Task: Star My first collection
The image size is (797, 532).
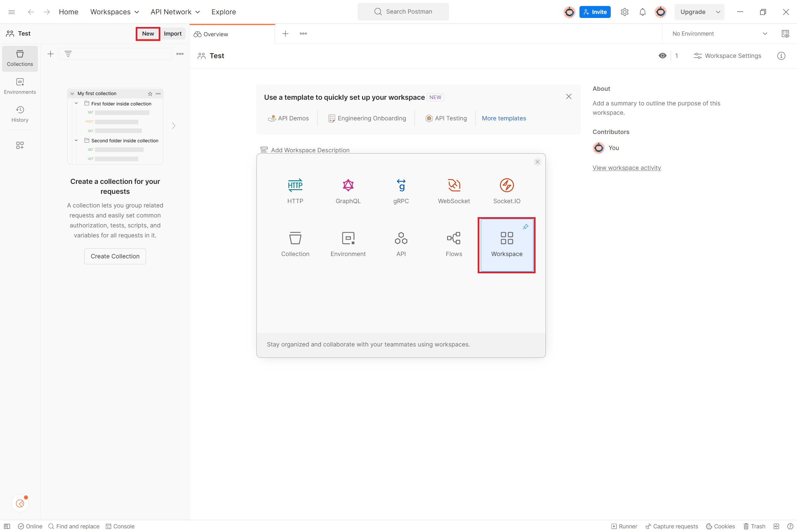Action: [150, 94]
